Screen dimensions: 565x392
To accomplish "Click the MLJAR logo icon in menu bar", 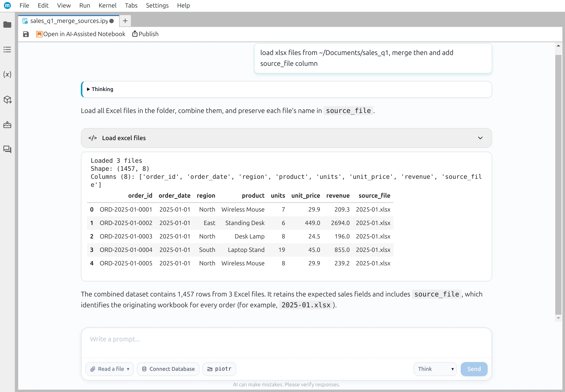I will [7, 5].
